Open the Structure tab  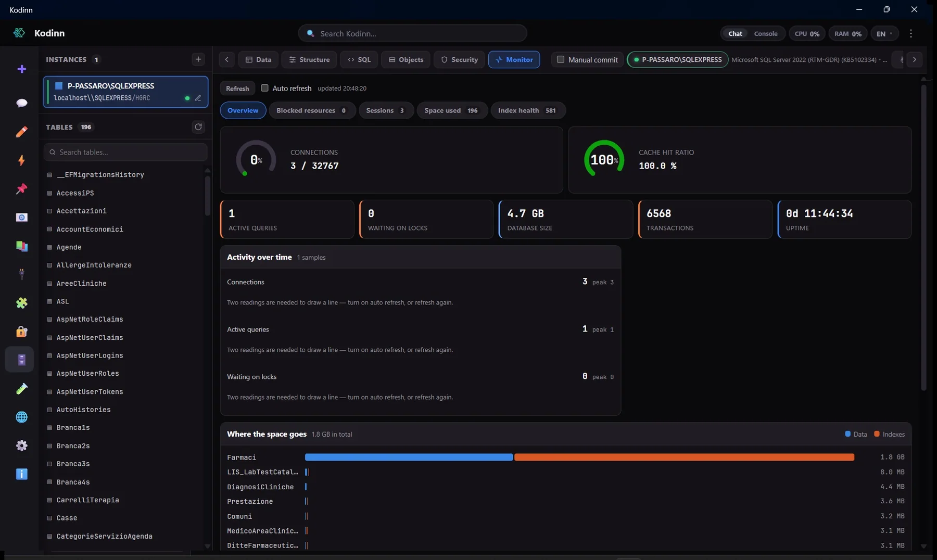point(309,59)
